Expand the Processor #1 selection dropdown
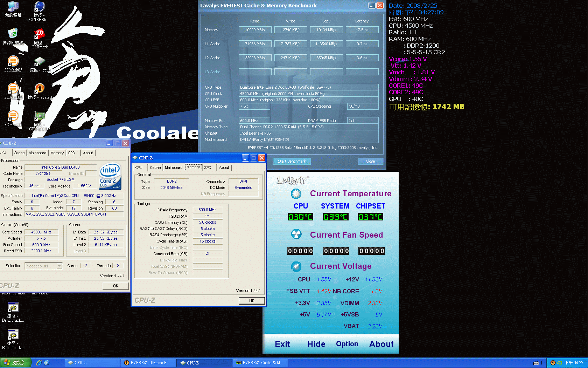Screen dimensions: 588x368 click(59, 266)
